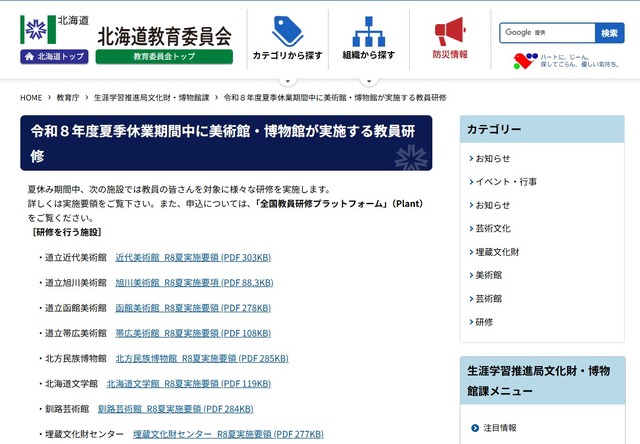
Task: Select second お知らせ category above 芸術文化
Action: tap(493, 205)
